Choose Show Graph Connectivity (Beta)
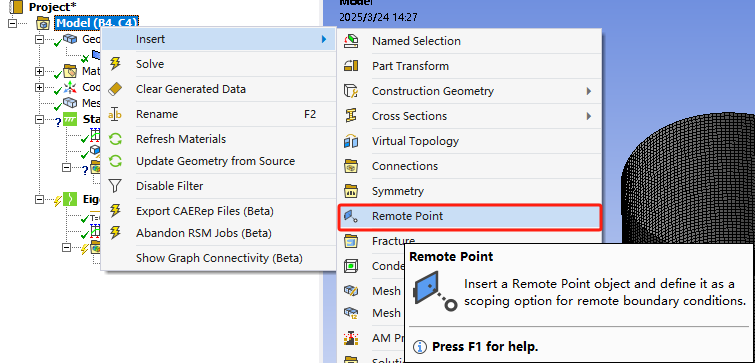The width and height of the screenshot is (755, 363). (x=219, y=258)
